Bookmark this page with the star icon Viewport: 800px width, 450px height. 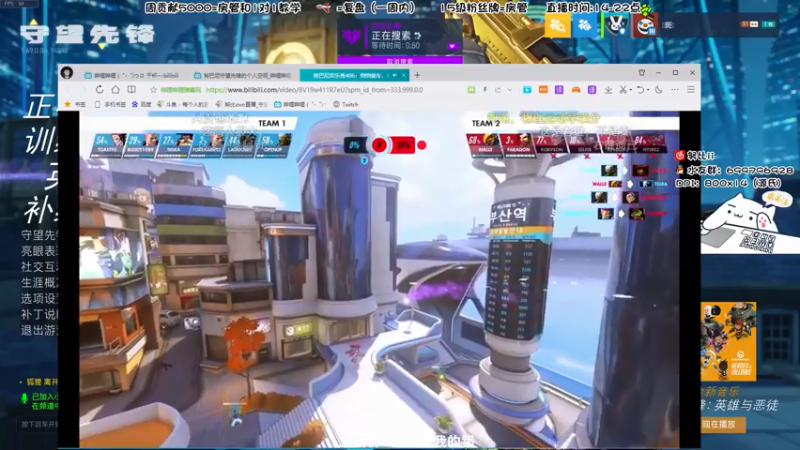pyautogui.click(x=153, y=90)
